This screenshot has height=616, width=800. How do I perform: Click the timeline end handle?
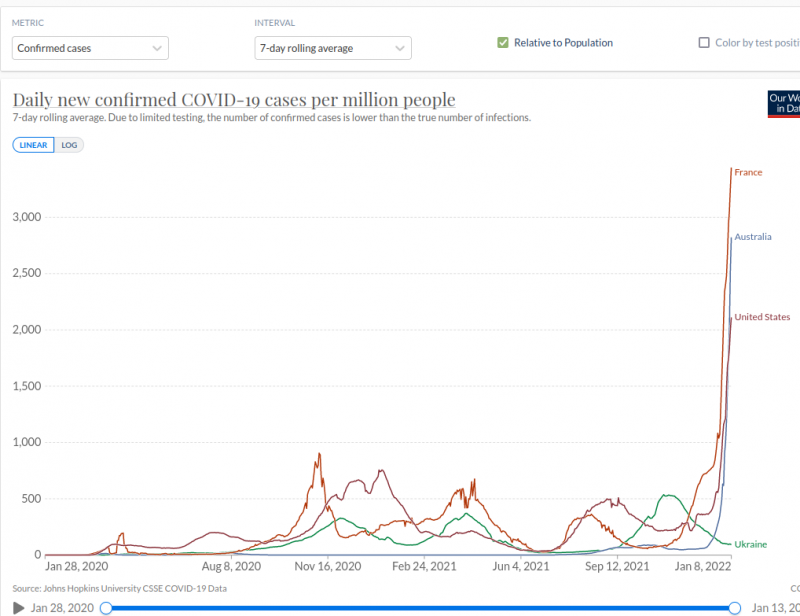(735, 608)
